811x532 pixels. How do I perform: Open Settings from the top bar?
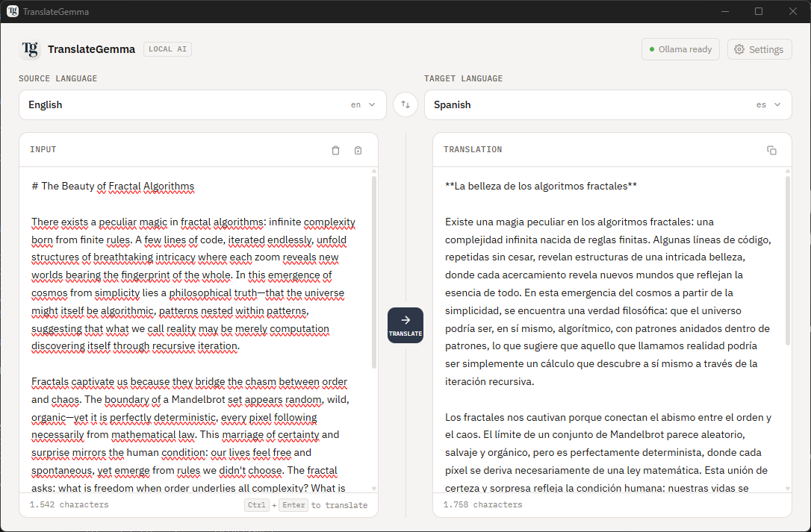759,48
